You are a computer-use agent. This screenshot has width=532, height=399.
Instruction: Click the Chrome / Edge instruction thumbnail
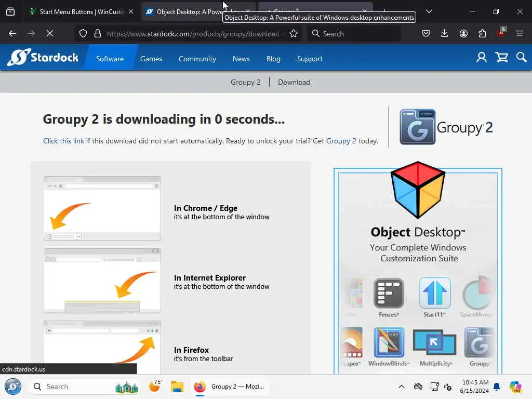pyautogui.click(x=102, y=208)
